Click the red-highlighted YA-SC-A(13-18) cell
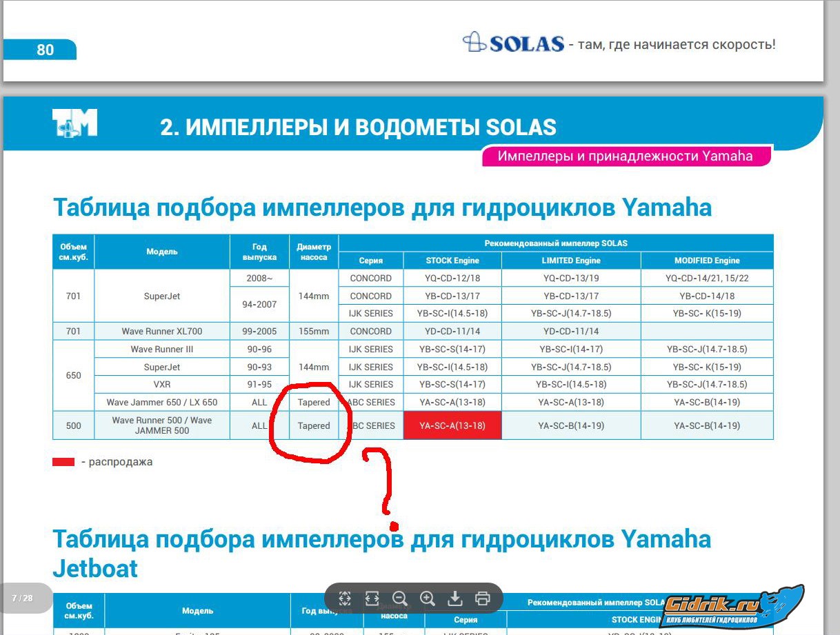This screenshot has width=840, height=635. pos(452,425)
